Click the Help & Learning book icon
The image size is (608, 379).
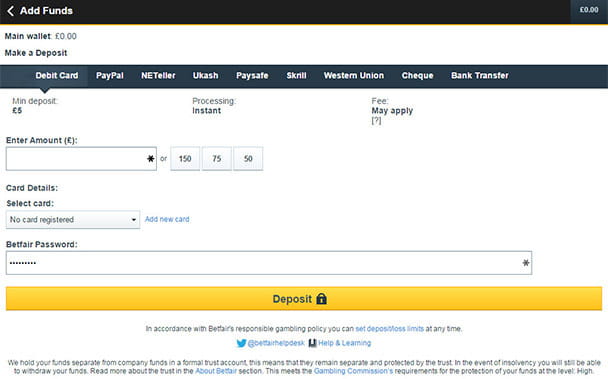[x=313, y=343]
